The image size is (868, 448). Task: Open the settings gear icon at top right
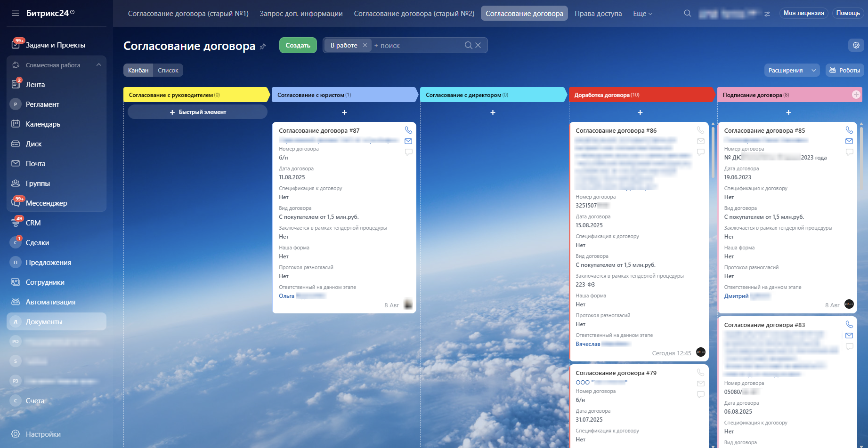pos(856,45)
